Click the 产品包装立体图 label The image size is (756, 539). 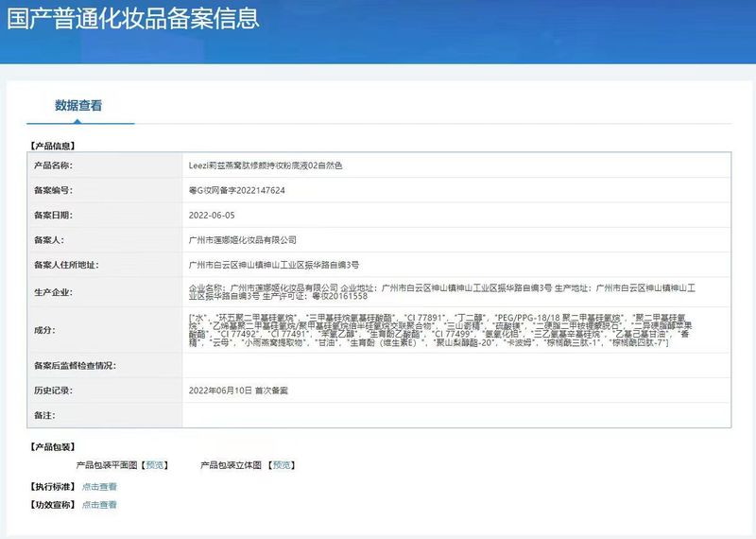(231, 465)
